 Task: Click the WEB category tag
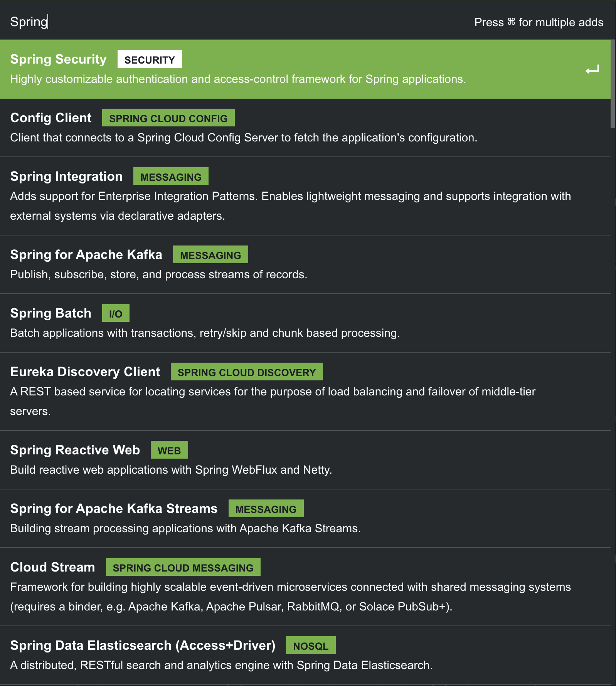169,450
